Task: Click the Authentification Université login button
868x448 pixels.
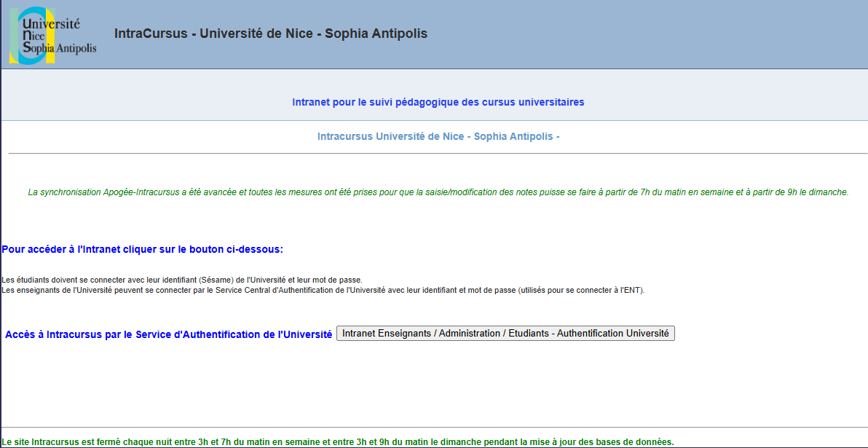Action: tap(505, 333)
